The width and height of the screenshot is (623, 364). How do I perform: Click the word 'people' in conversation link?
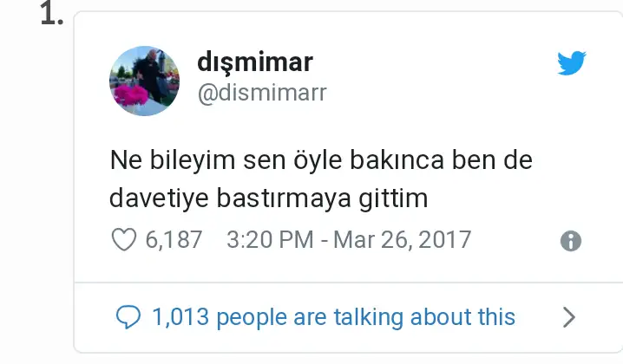coord(252,318)
